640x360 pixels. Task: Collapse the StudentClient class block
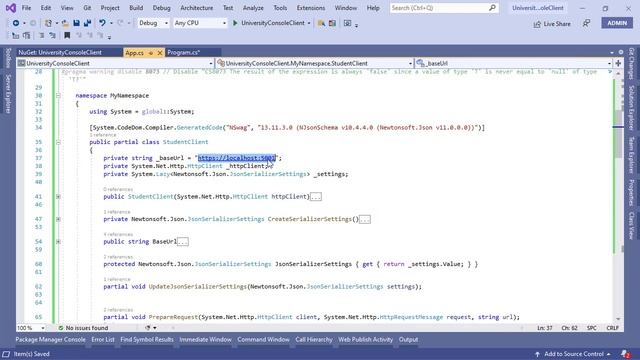tap(58, 142)
